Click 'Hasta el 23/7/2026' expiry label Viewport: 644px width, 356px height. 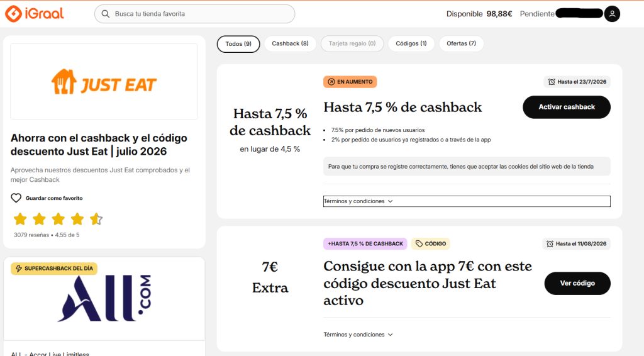577,82
